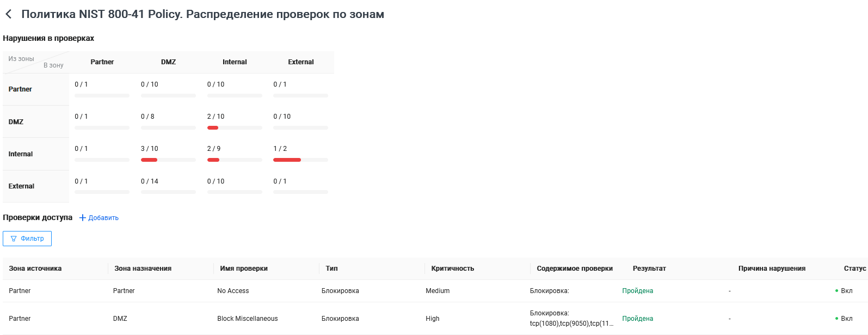Image resolution: width=868 pixels, height=335 pixels.
Task: Open the Фильтр button
Action: pos(27,239)
